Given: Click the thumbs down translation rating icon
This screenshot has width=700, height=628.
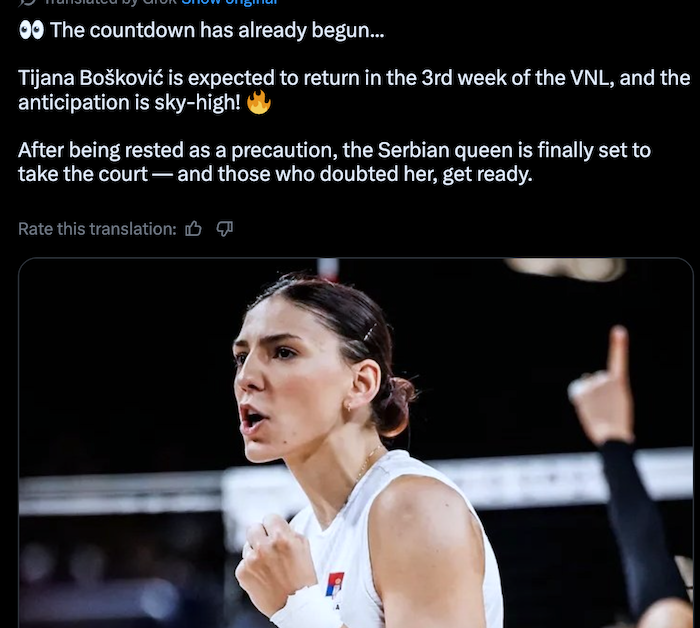Looking at the screenshot, I should pyautogui.click(x=224, y=229).
